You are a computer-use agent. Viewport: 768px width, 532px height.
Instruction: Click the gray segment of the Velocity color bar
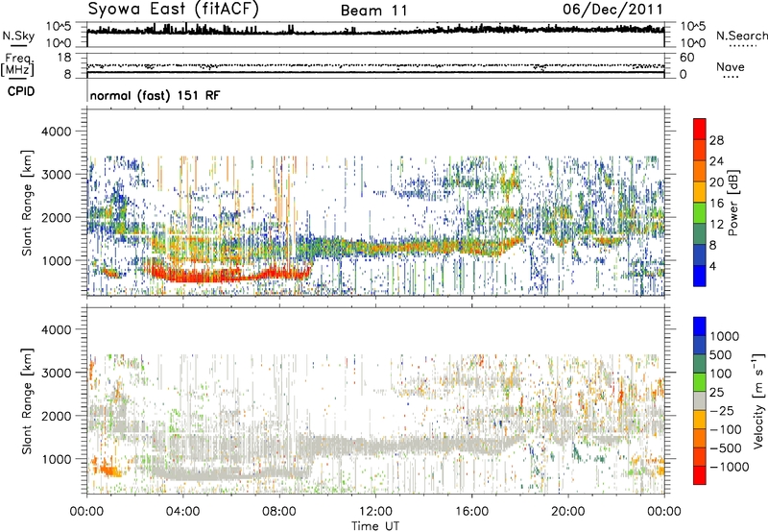(700, 400)
